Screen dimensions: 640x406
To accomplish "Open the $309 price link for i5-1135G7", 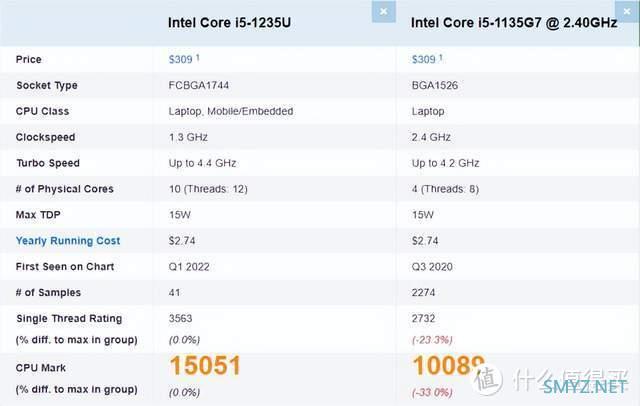I will [x=424, y=60].
